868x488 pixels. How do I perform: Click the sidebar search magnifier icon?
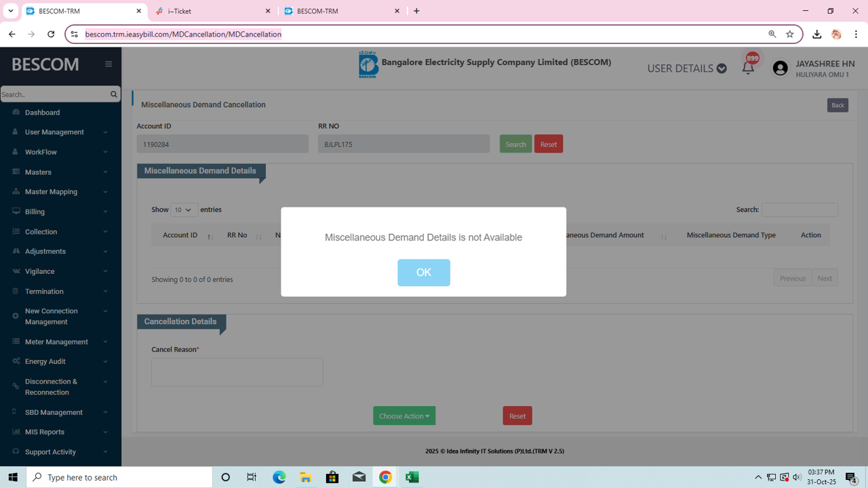pos(113,94)
